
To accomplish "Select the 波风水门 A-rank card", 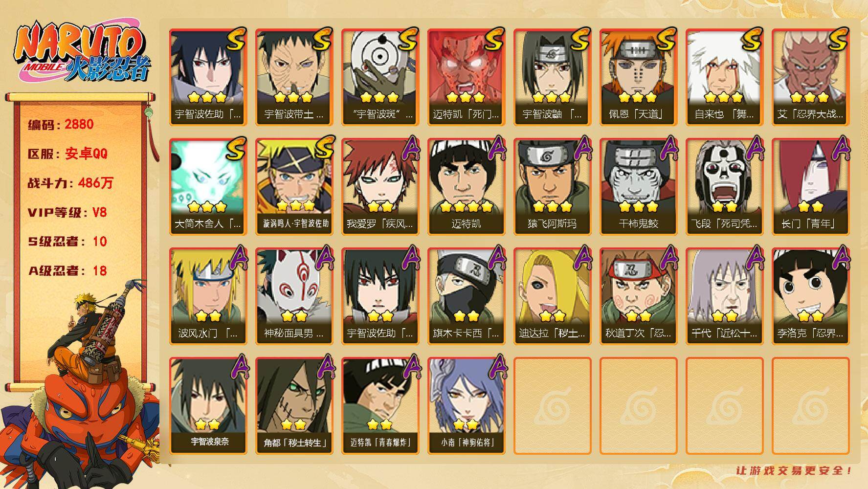I will coord(208,296).
